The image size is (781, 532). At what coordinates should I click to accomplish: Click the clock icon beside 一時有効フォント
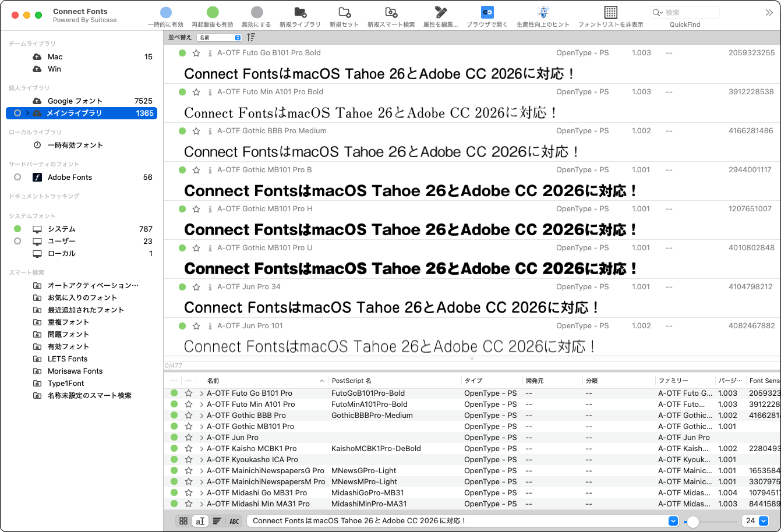(x=37, y=146)
